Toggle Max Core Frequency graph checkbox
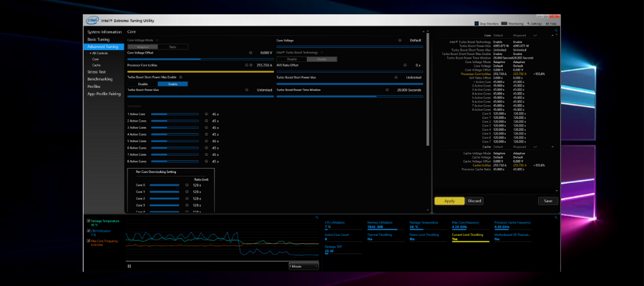The image size is (644, 286). click(x=89, y=241)
